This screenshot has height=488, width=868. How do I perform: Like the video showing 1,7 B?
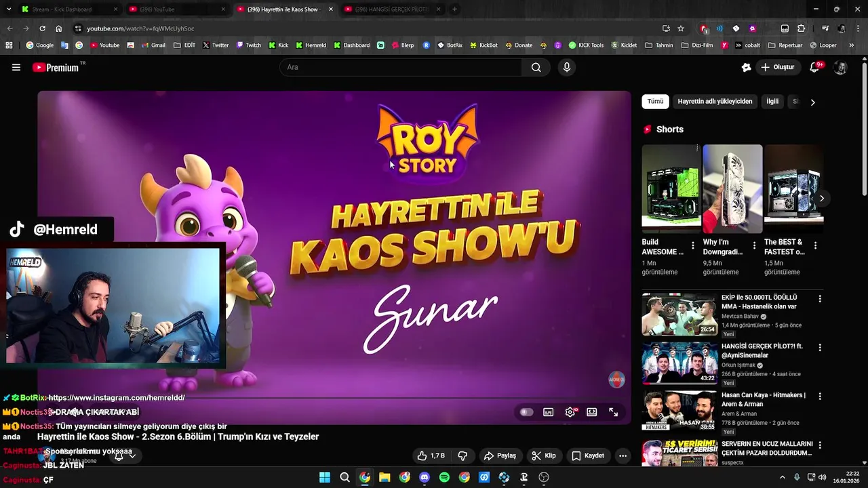pyautogui.click(x=431, y=455)
